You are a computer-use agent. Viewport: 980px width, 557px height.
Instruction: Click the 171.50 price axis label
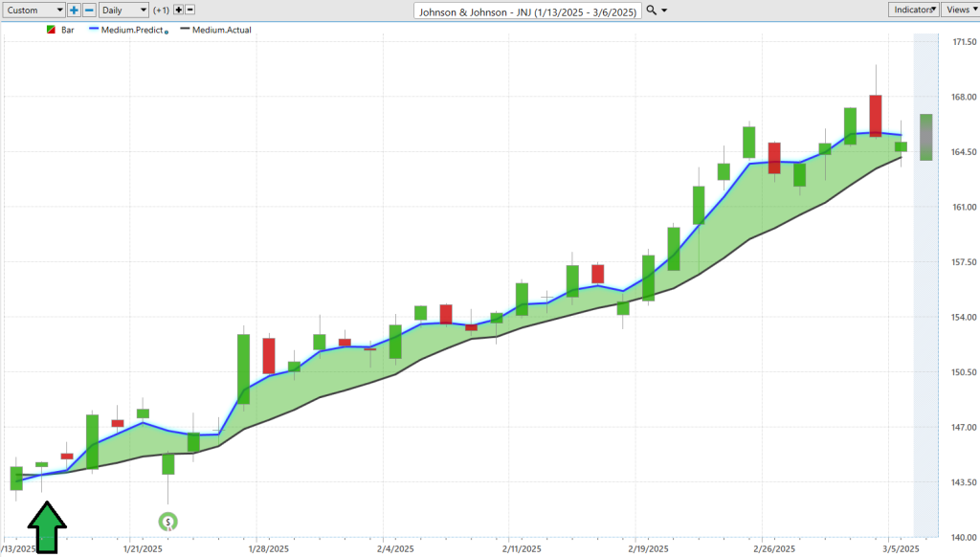[965, 42]
